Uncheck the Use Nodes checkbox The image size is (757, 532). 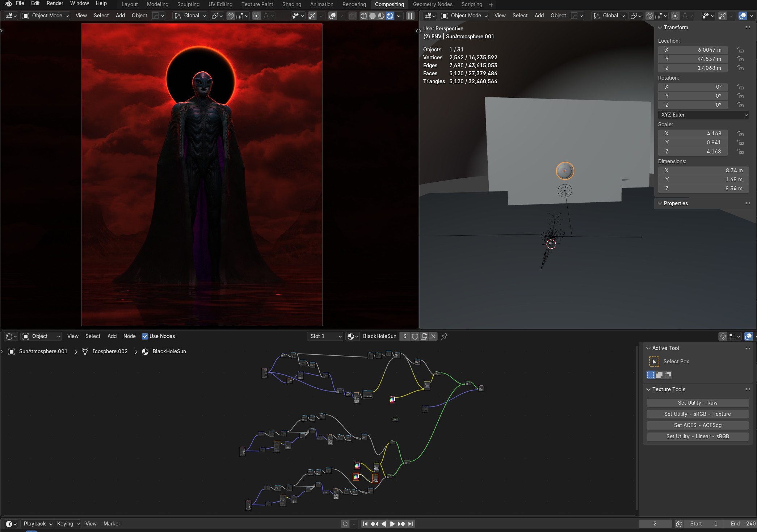(145, 336)
